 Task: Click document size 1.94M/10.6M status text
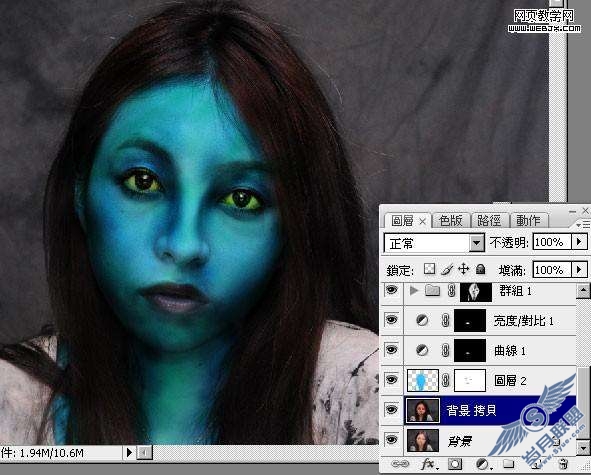[51, 452]
